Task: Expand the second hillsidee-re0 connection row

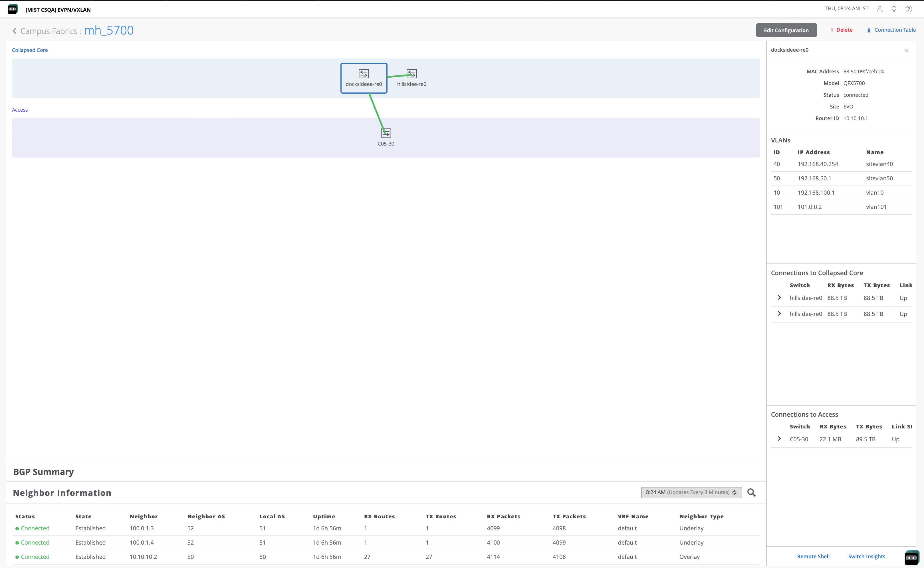Action: tap(779, 314)
